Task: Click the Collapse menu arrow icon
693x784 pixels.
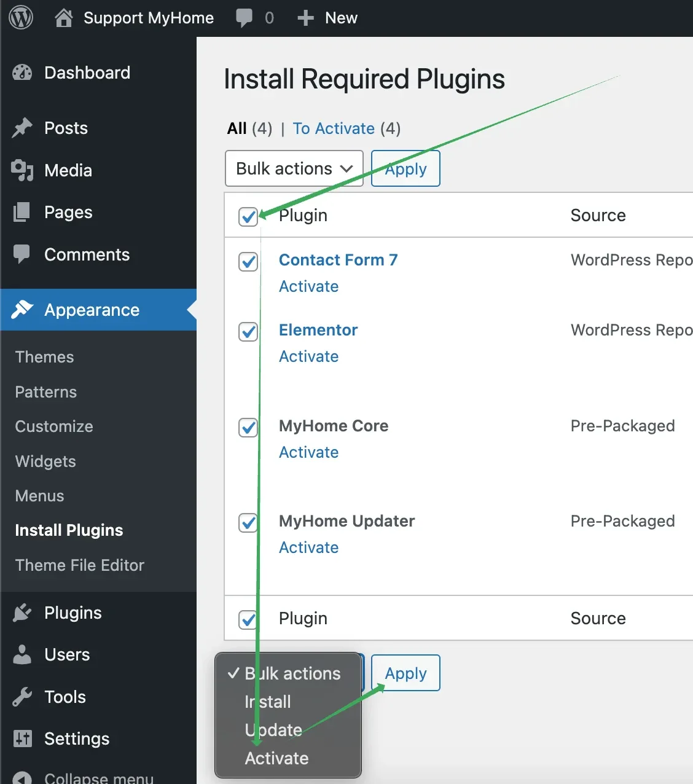Action: (22, 778)
